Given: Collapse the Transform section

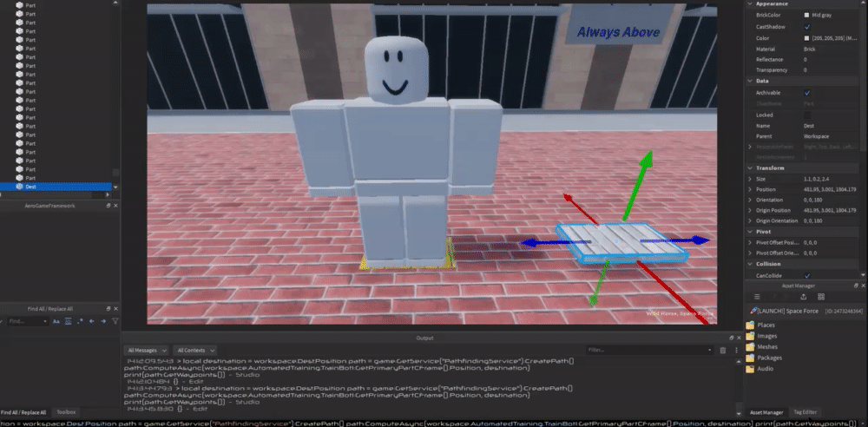Looking at the screenshot, I should [750, 168].
